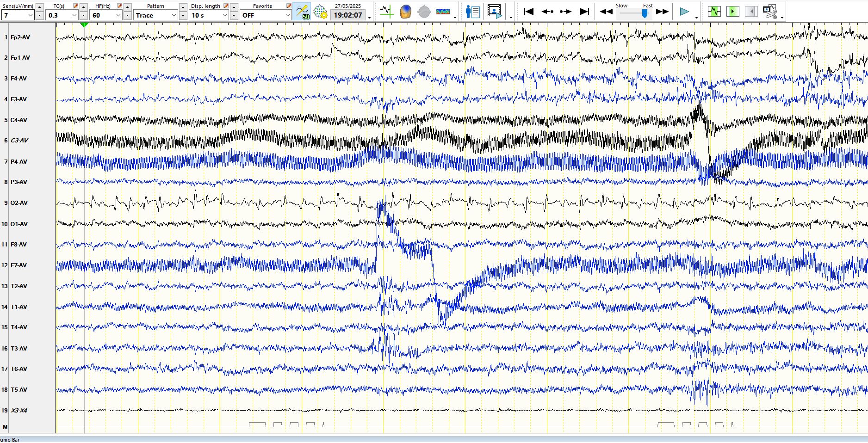The height and width of the screenshot is (443, 868).
Task: Open the video playback window icon
Action: pos(494,11)
